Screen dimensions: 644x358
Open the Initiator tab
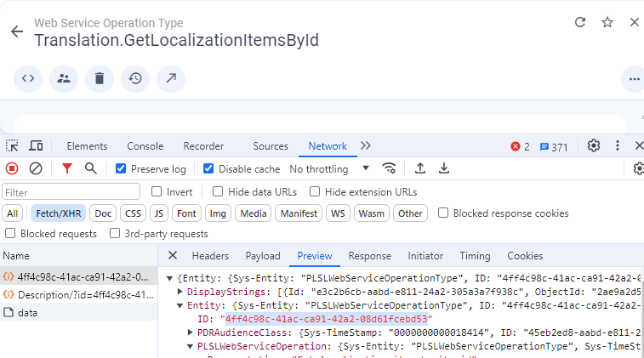pos(425,256)
